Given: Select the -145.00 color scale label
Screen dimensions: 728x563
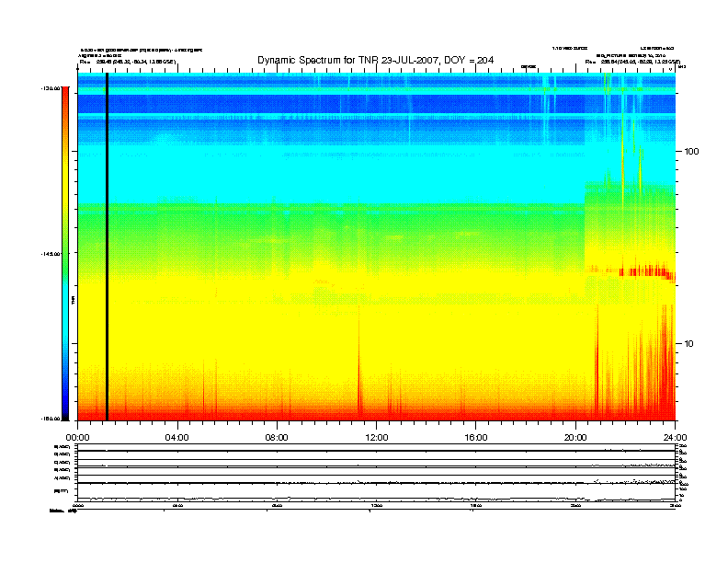Looking at the screenshot, I should pos(51,254).
